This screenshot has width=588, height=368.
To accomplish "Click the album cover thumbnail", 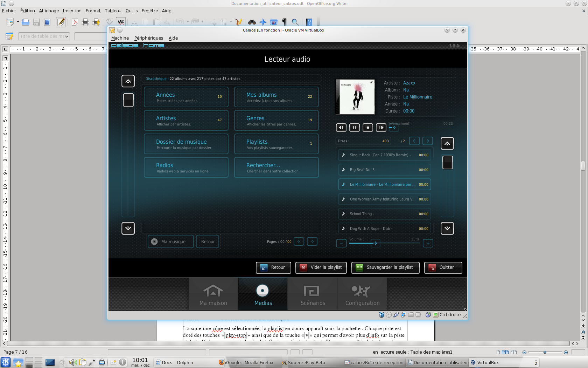I will coord(355,97).
